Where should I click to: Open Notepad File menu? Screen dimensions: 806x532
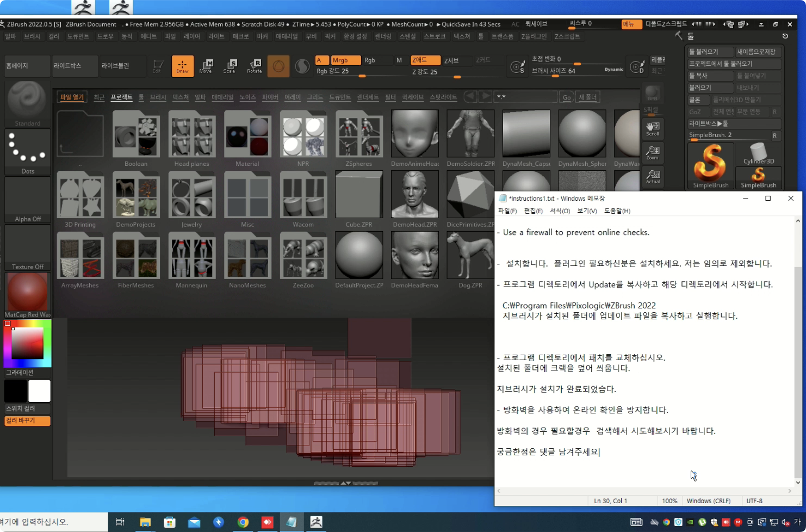point(507,211)
